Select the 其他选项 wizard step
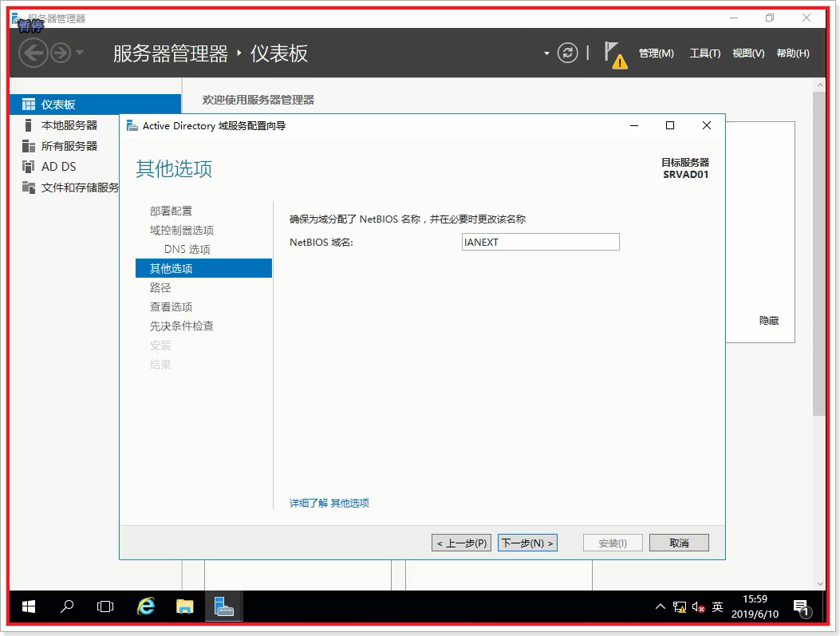The height and width of the screenshot is (636, 840). [203, 268]
